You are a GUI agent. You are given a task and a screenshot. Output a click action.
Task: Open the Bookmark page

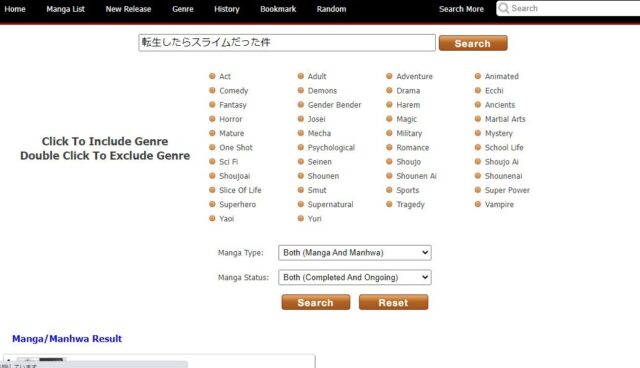(278, 9)
